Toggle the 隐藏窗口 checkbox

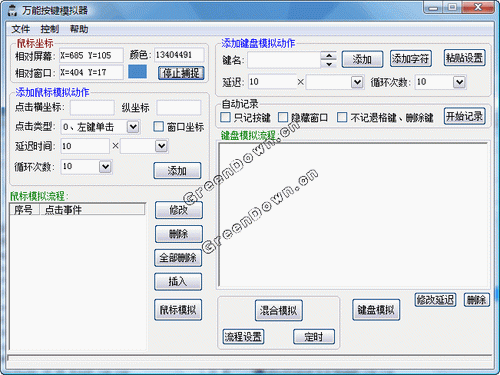click(283, 117)
